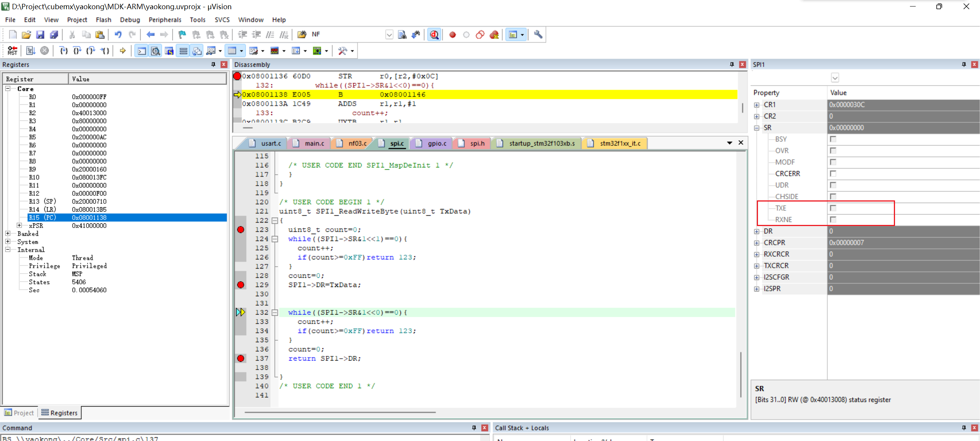Collapse the Core registers group
Screen dimensions: 980x441
8,89
